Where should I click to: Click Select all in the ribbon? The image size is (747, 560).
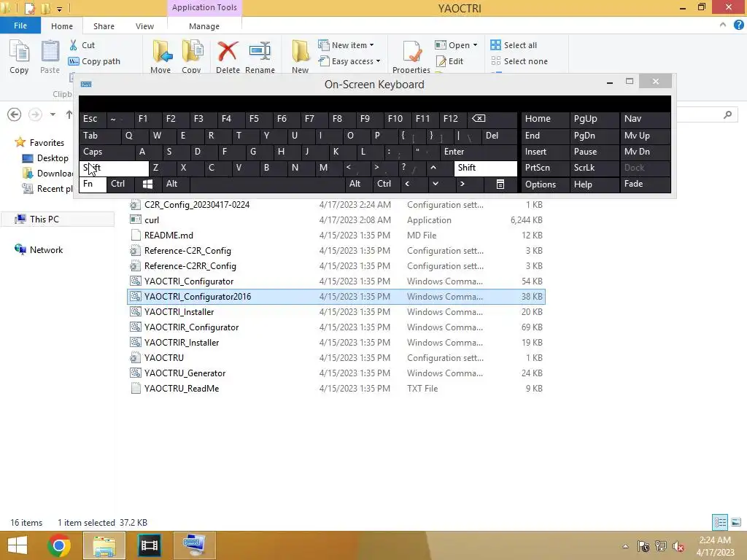(514, 45)
